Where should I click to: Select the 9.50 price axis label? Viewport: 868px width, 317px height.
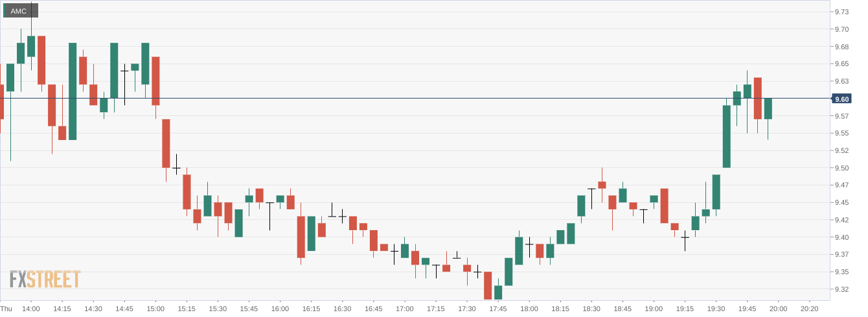tap(843, 168)
